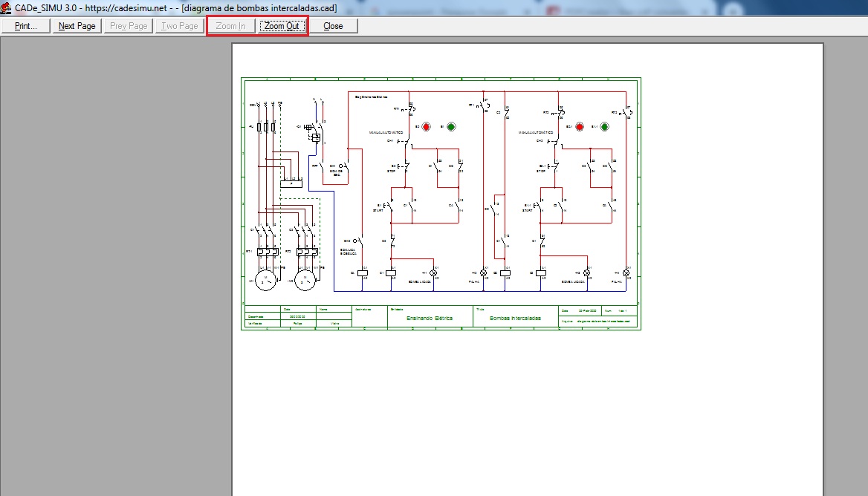Click the leftmost red indicator lamp
This screenshot has width=868, height=496.
[x=427, y=127]
